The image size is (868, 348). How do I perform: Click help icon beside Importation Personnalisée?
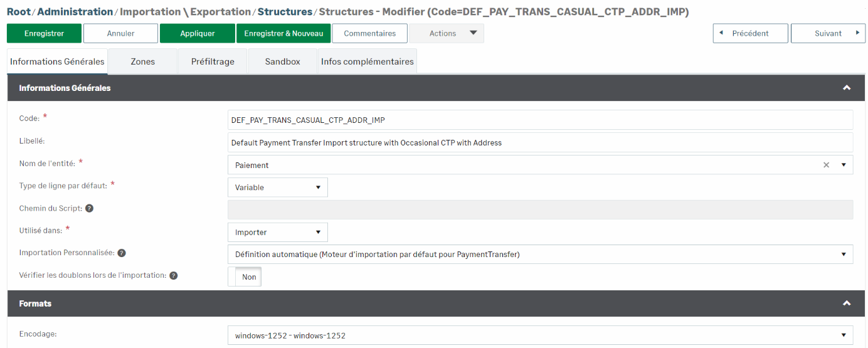(x=122, y=253)
